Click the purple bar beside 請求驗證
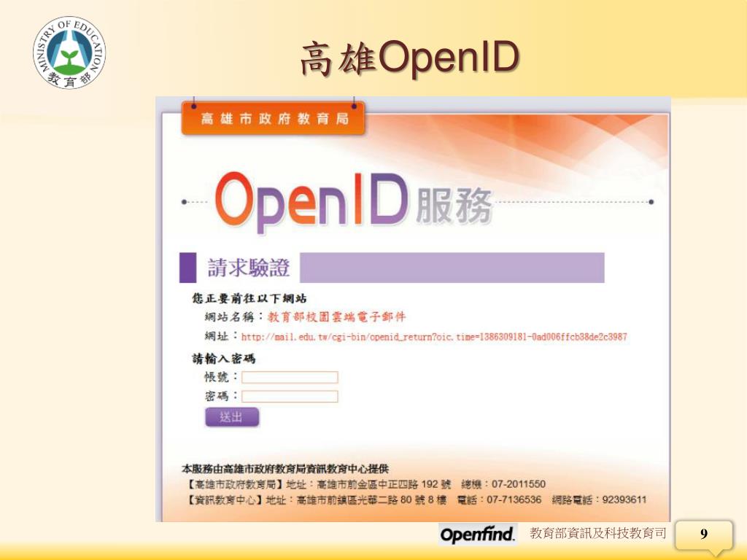Viewport: 747px width, 560px height. [x=452, y=268]
